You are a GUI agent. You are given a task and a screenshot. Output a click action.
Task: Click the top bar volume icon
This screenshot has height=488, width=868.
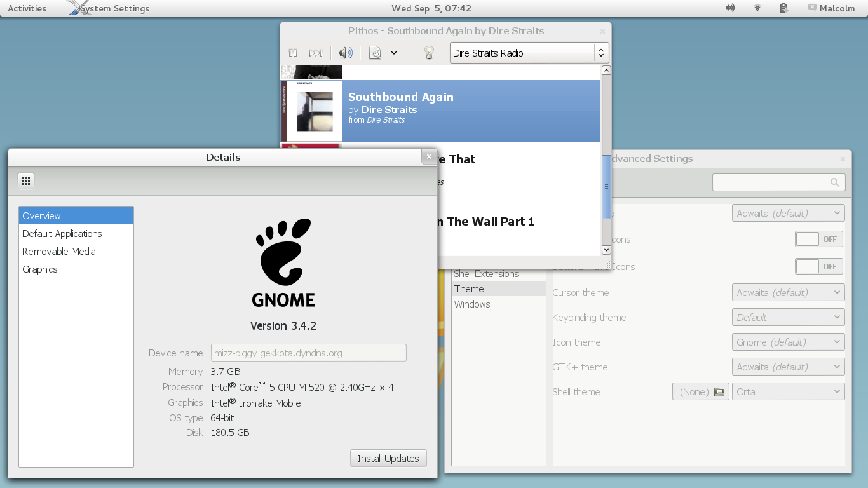pyautogui.click(x=730, y=8)
